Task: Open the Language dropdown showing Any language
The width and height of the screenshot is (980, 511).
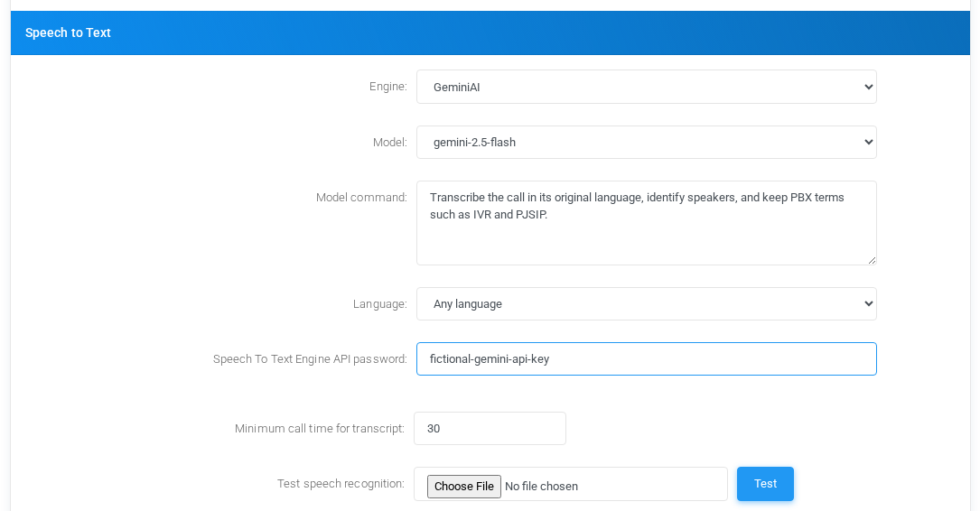Action: point(646,303)
